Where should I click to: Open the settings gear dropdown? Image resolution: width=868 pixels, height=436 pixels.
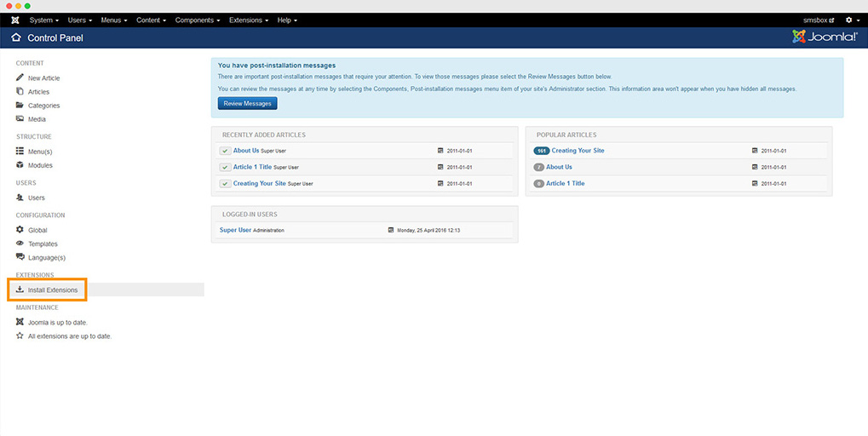point(853,20)
